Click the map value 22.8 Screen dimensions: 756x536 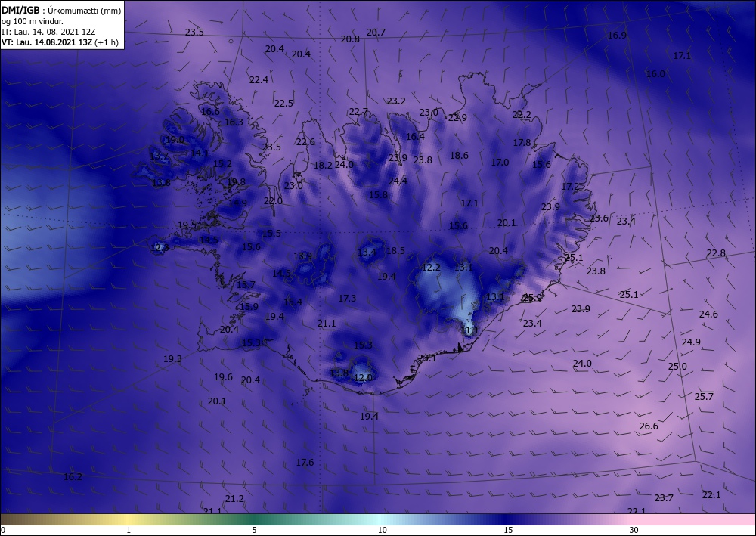pyautogui.click(x=716, y=253)
